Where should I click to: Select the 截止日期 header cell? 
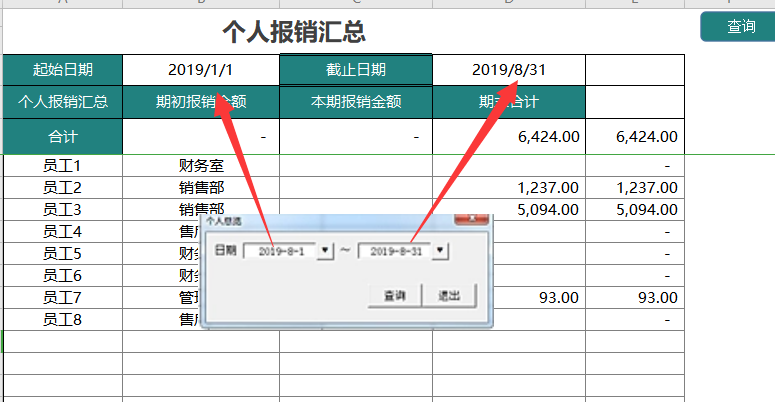pyautogui.click(x=356, y=70)
